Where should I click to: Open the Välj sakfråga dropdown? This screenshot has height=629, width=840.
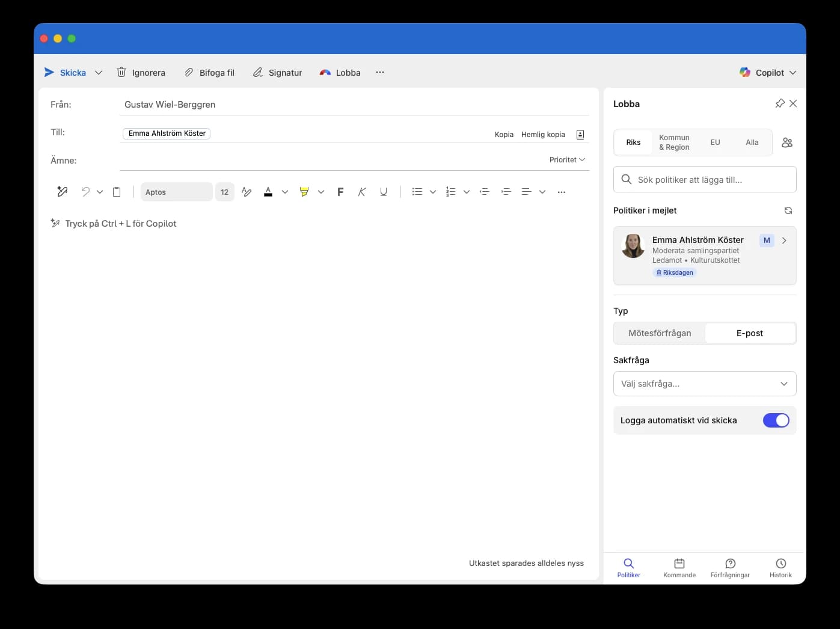[x=705, y=384]
